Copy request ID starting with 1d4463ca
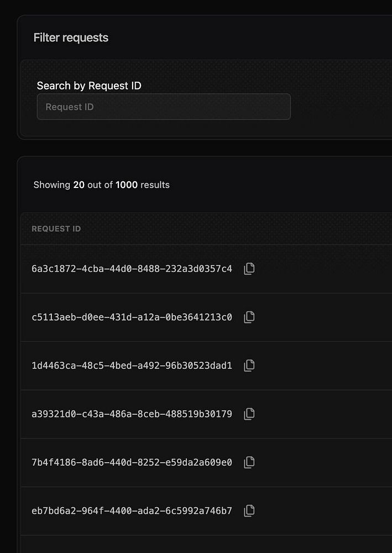Screen dimensions: 392x553 click(x=249, y=366)
